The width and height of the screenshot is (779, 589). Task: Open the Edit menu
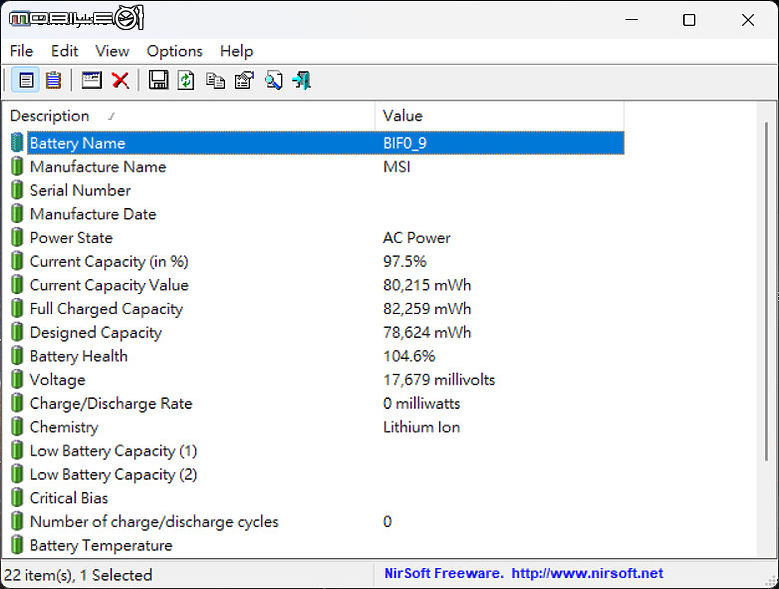point(64,51)
